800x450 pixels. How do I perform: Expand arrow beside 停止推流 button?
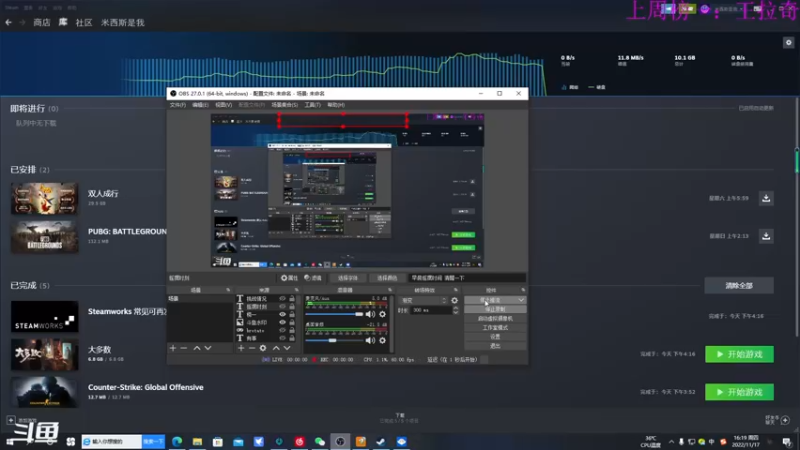pyautogui.click(x=521, y=300)
